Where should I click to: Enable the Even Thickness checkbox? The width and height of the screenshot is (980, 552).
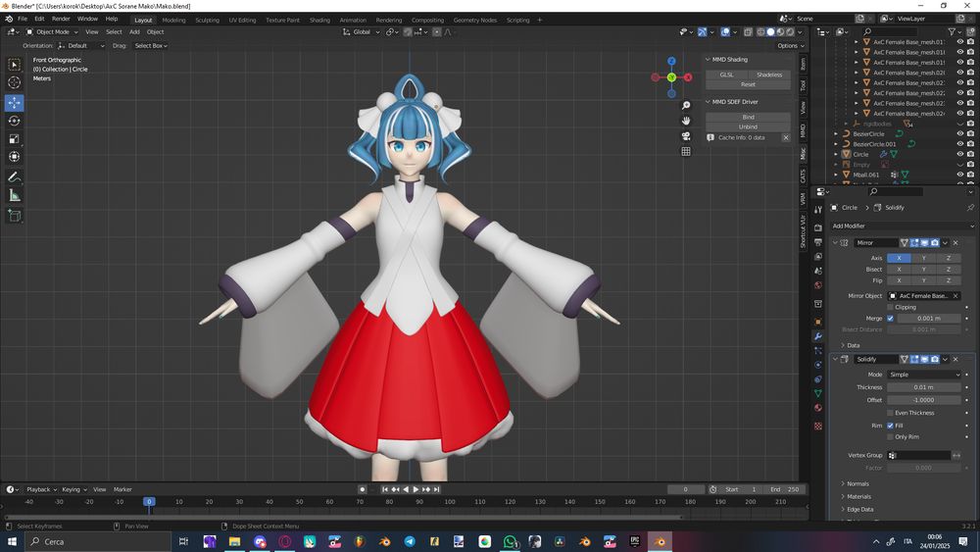890,413
